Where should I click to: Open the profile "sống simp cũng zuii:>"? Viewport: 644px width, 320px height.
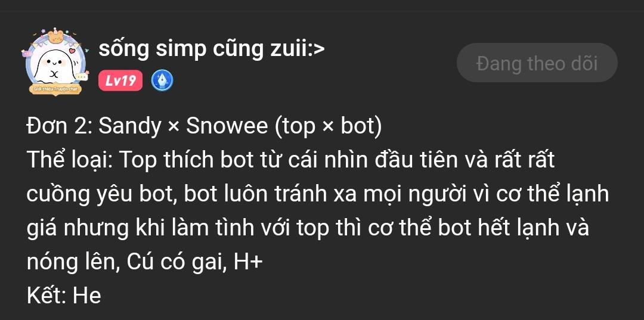(x=212, y=49)
